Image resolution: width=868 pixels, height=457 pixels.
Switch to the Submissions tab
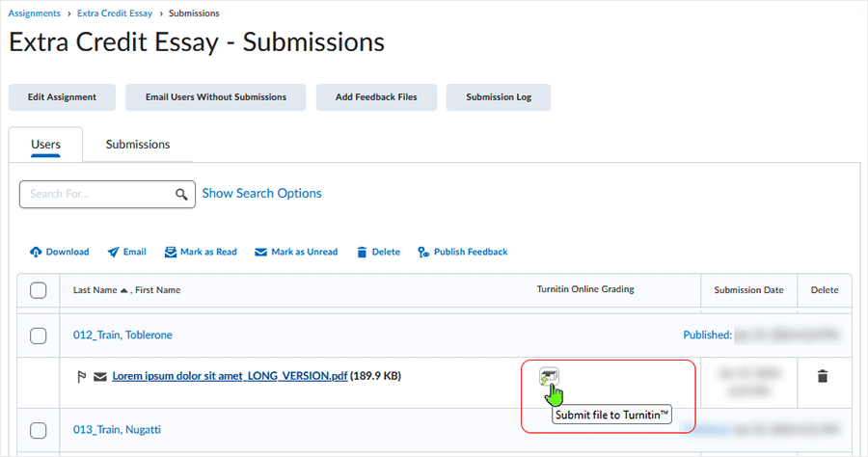click(138, 145)
